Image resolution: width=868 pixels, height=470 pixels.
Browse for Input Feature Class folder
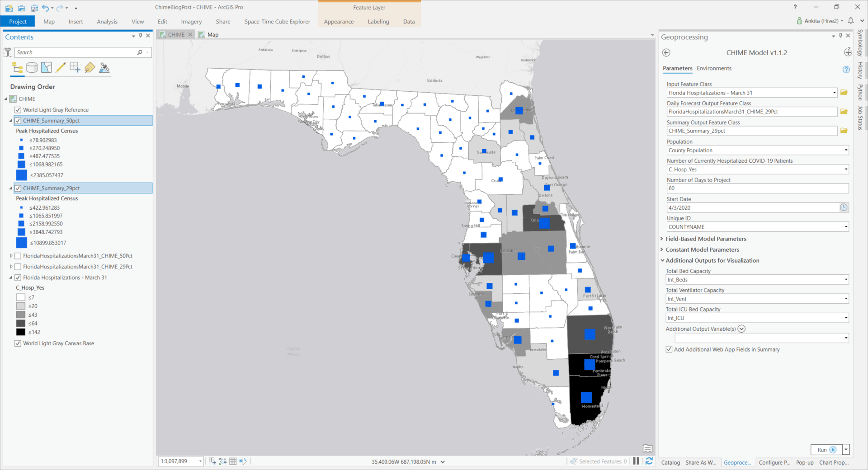click(844, 93)
